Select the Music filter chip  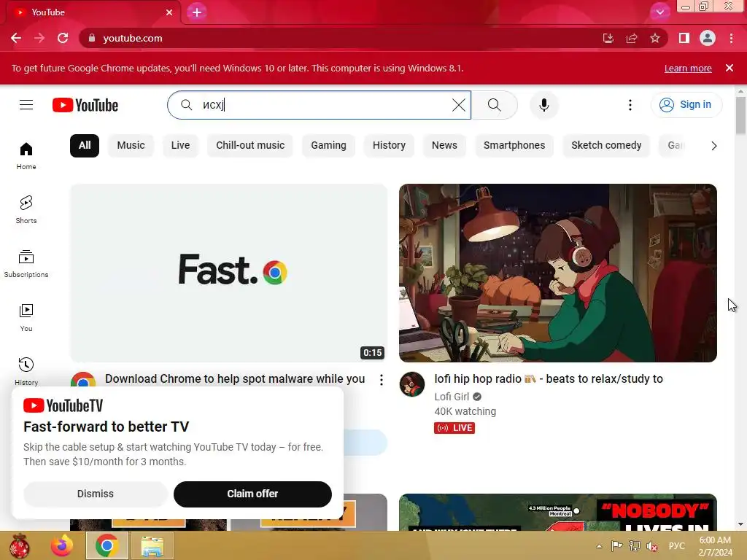(131, 146)
